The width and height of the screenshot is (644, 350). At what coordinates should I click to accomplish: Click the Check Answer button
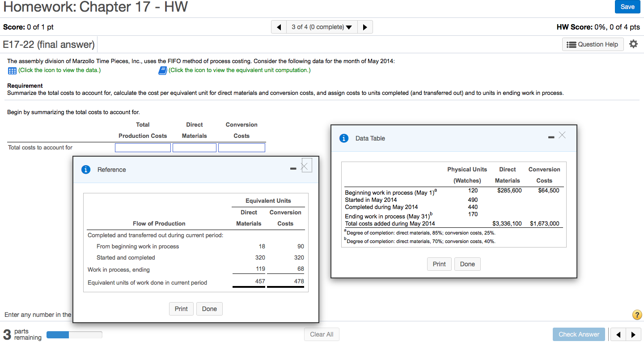(x=579, y=334)
